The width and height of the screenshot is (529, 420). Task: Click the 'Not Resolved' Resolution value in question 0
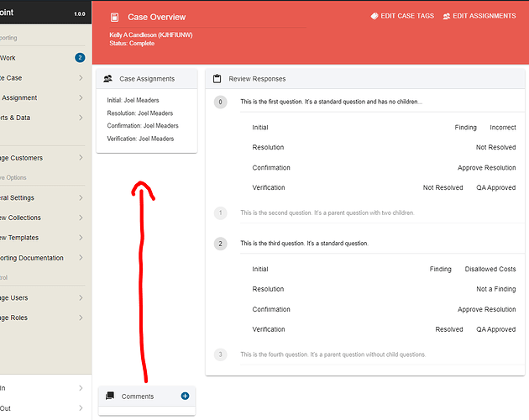pyautogui.click(x=495, y=147)
